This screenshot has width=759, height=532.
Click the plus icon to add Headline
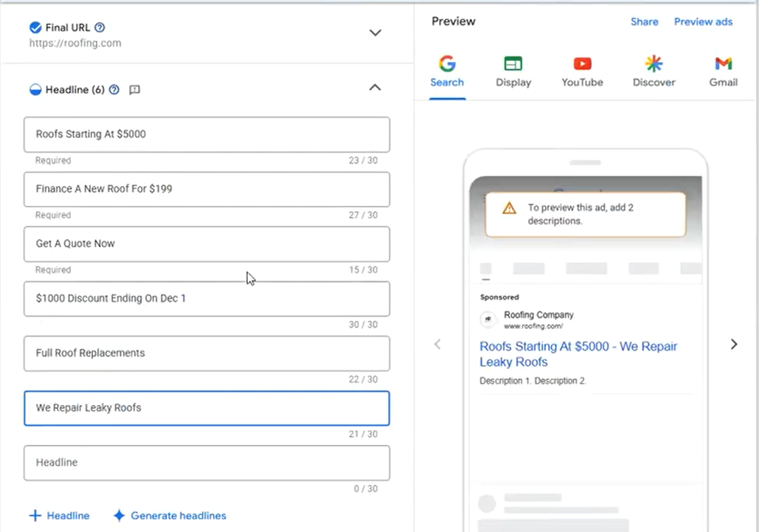point(35,516)
